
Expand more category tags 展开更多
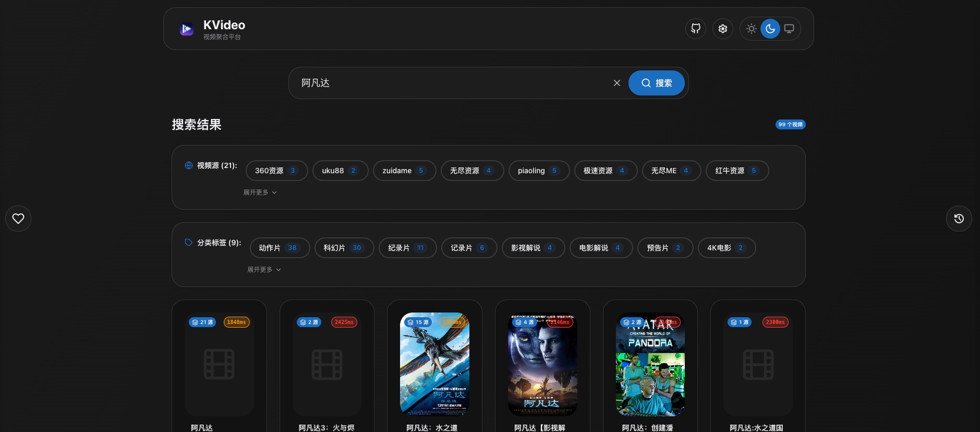click(264, 270)
